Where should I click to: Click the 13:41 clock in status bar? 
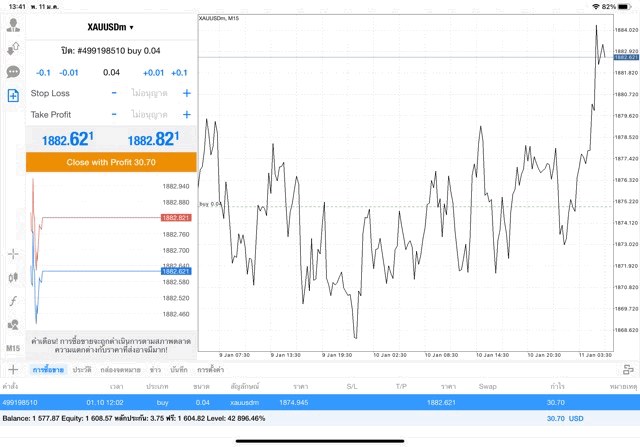pyautogui.click(x=17, y=7)
